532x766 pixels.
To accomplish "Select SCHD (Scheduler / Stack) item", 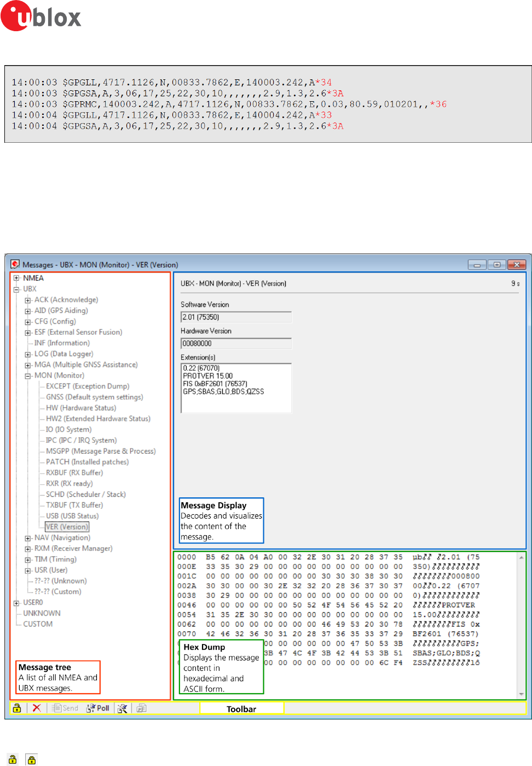I will point(85,494).
